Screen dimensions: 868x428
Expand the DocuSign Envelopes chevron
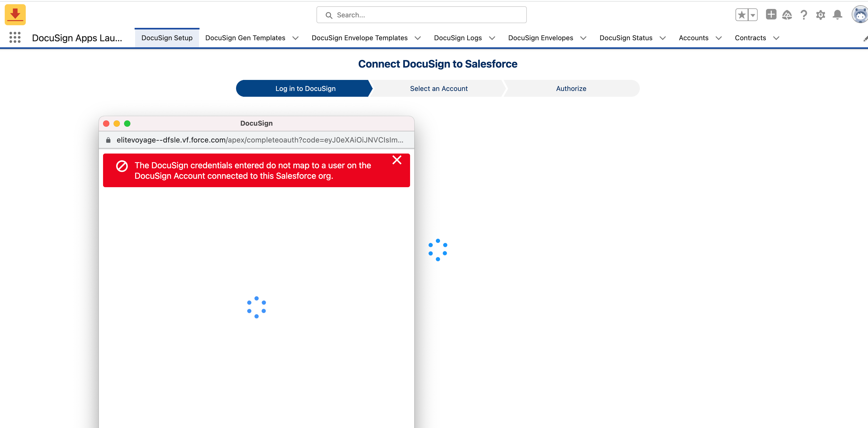tap(583, 38)
